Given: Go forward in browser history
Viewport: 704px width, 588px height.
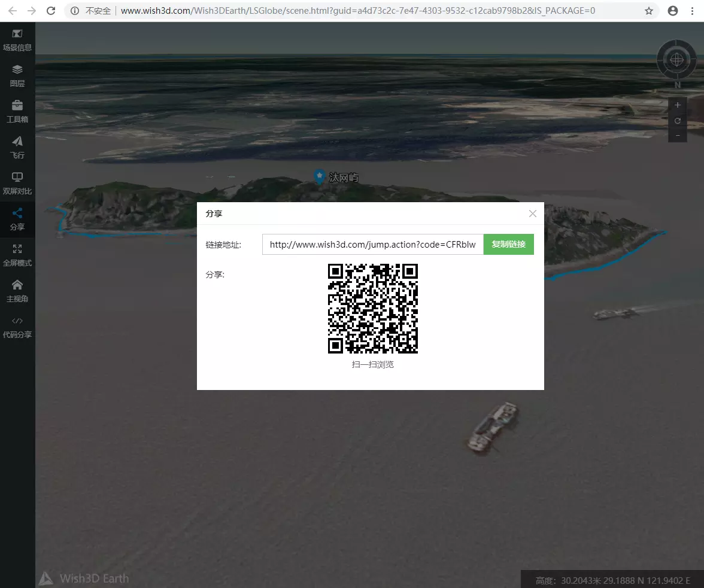Looking at the screenshot, I should pos(31,11).
